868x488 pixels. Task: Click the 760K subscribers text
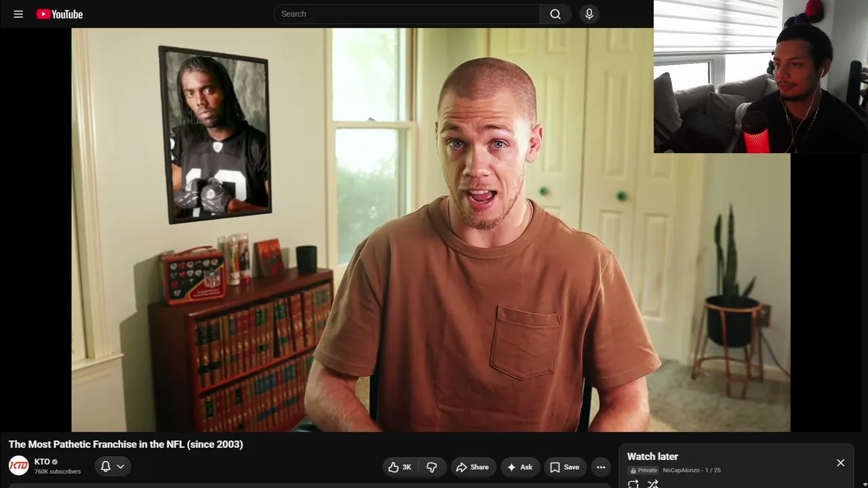click(58, 472)
